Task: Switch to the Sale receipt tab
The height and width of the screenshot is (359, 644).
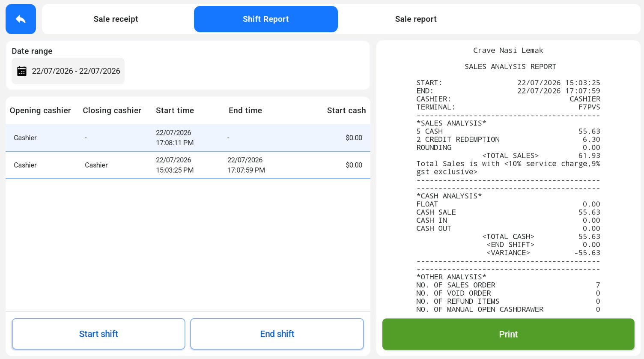Action: pos(116,19)
